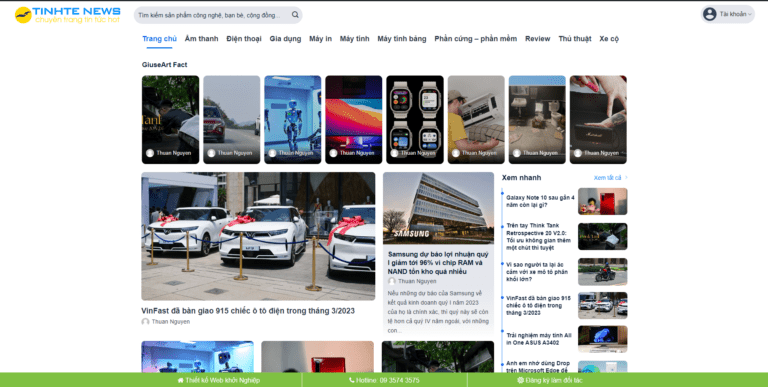Open the robot story thumbnail
This screenshot has height=387, width=768.
(x=292, y=120)
